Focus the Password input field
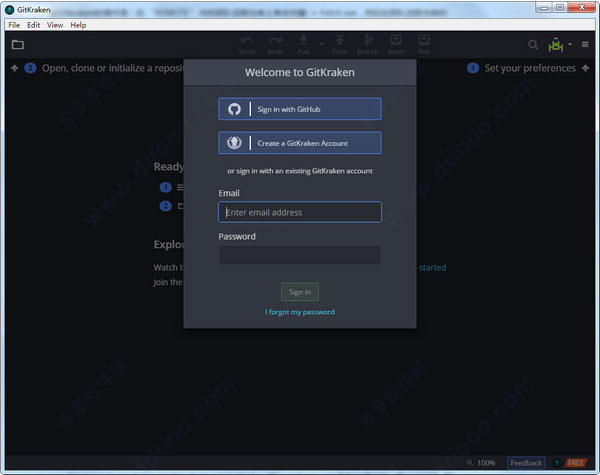600x475 pixels. click(300, 255)
